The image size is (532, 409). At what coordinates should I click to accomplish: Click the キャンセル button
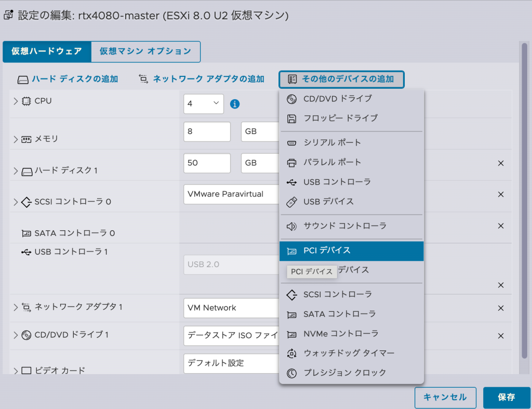click(x=445, y=398)
